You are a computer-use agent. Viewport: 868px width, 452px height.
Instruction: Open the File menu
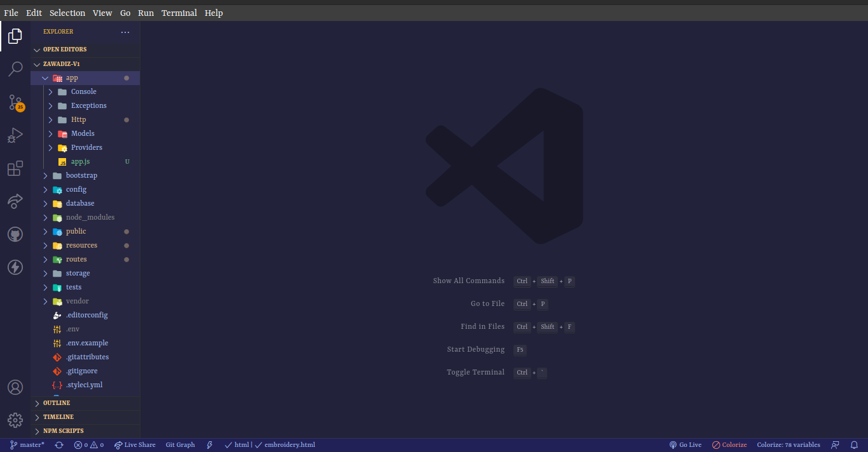11,13
